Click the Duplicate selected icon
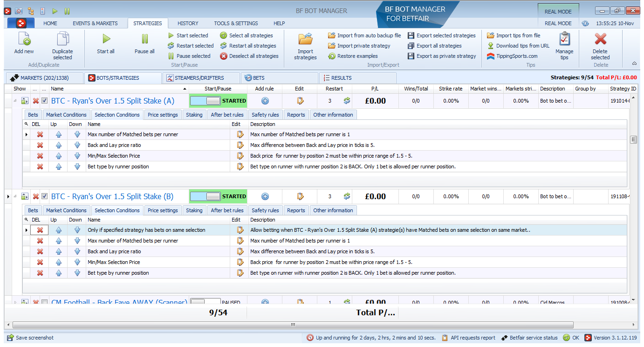 pyautogui.click(x=62, y=39)
